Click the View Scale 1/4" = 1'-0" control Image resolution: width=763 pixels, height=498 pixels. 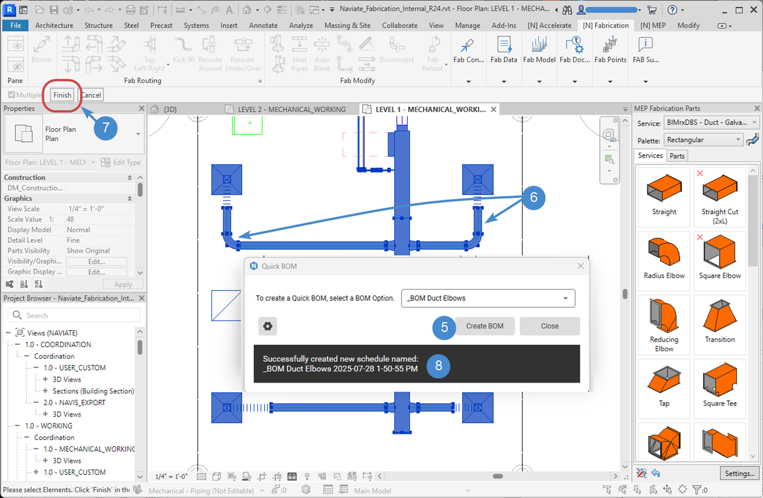[170, 477]
